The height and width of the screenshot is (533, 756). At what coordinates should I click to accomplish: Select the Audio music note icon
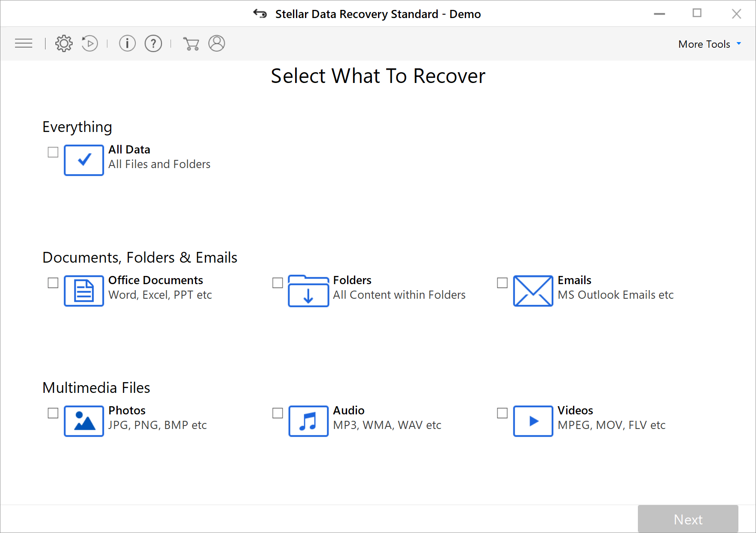point(308,421)
